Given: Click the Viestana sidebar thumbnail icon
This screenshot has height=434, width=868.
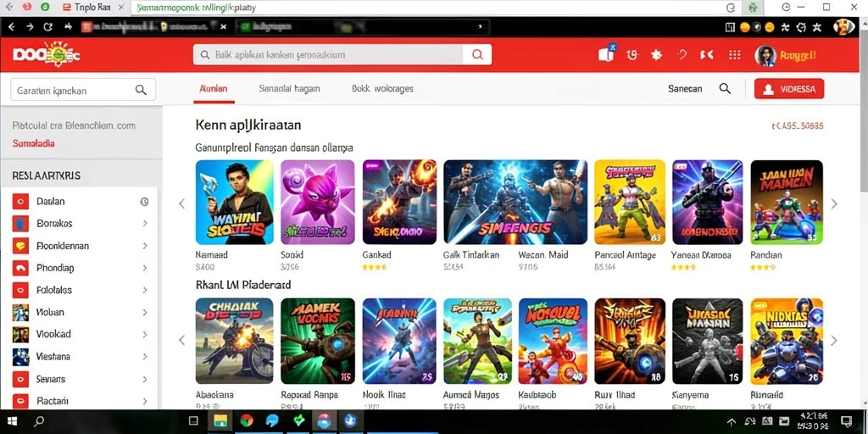Looking at the screenshot, I should [20, 357].
